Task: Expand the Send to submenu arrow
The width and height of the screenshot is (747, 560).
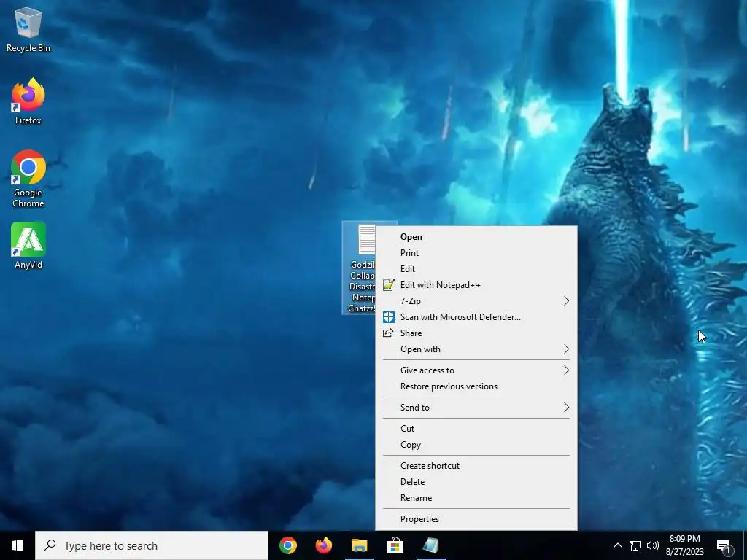Action: point(566,407)
